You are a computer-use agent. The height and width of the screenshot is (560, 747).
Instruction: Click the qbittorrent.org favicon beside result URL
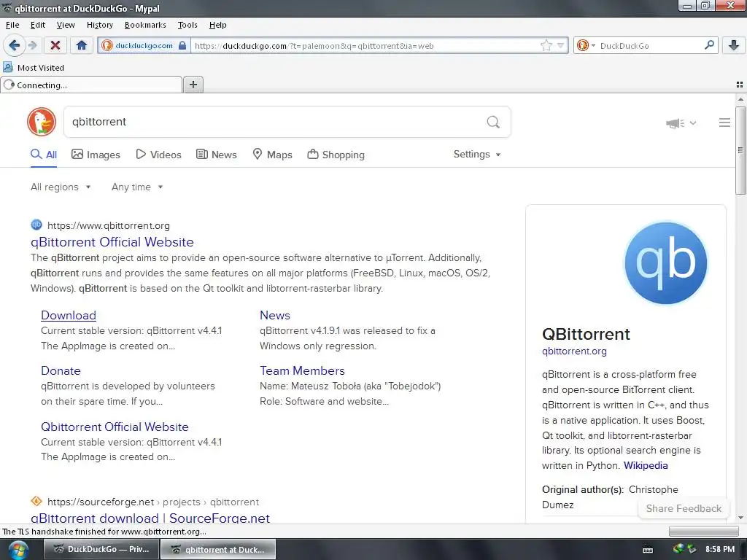click(36, 225)
